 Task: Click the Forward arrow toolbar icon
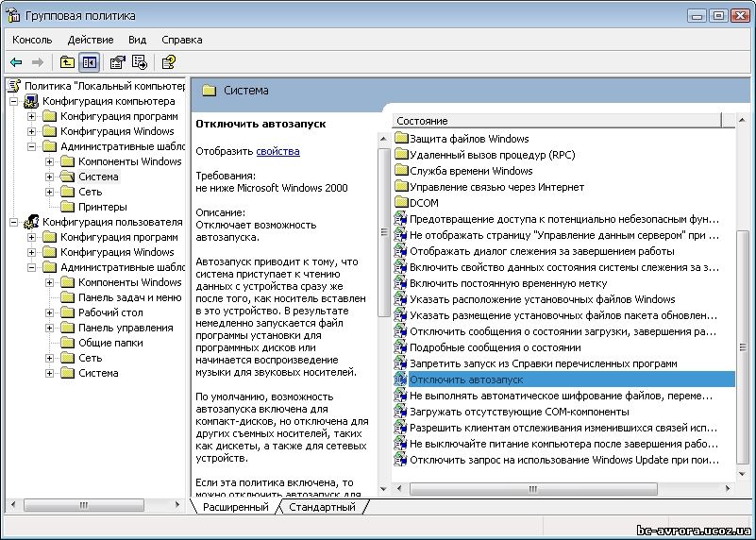(x=38, y=62)
